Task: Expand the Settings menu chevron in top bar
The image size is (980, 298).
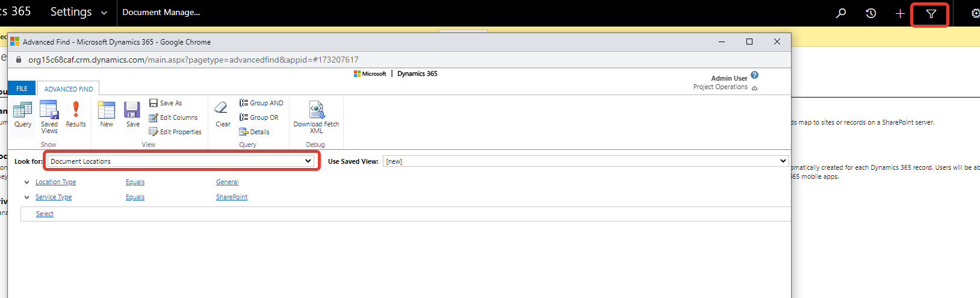Action: tap(104, 13)
